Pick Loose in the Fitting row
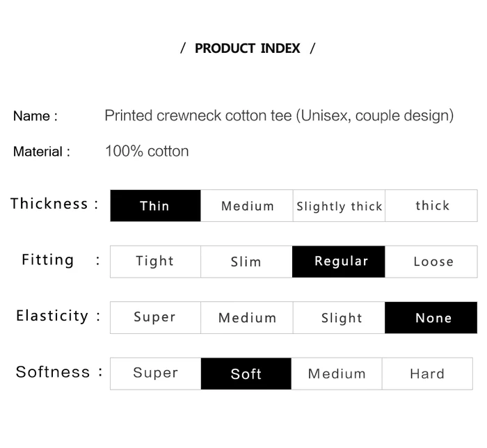Screen dimensions: 487x448 click(431, 262)
